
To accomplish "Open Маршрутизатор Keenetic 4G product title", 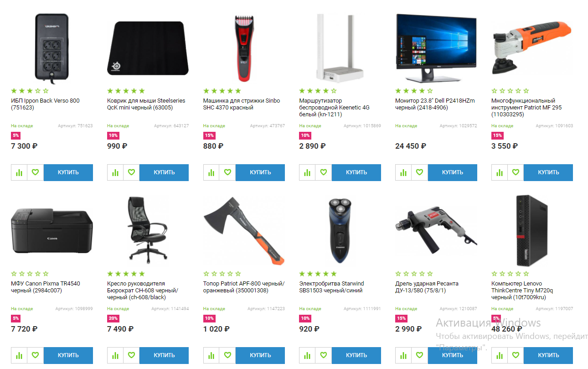I will click(334, 108).
